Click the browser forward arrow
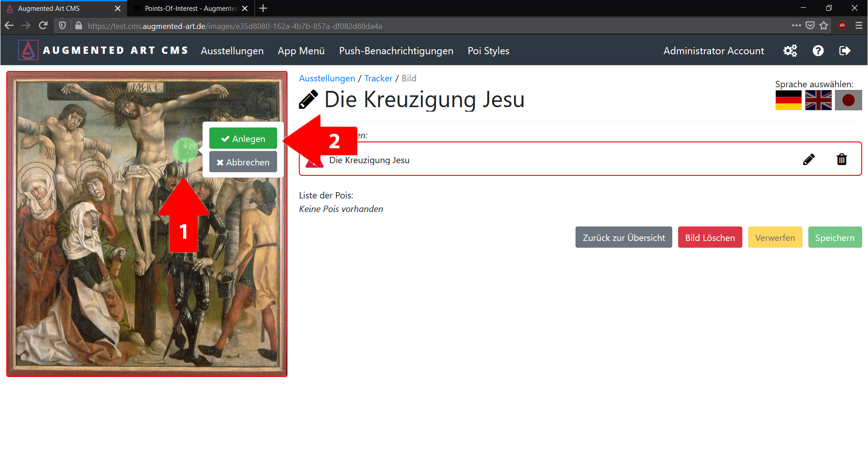Viewport: 868px width, 471px height. pos(26,26)
